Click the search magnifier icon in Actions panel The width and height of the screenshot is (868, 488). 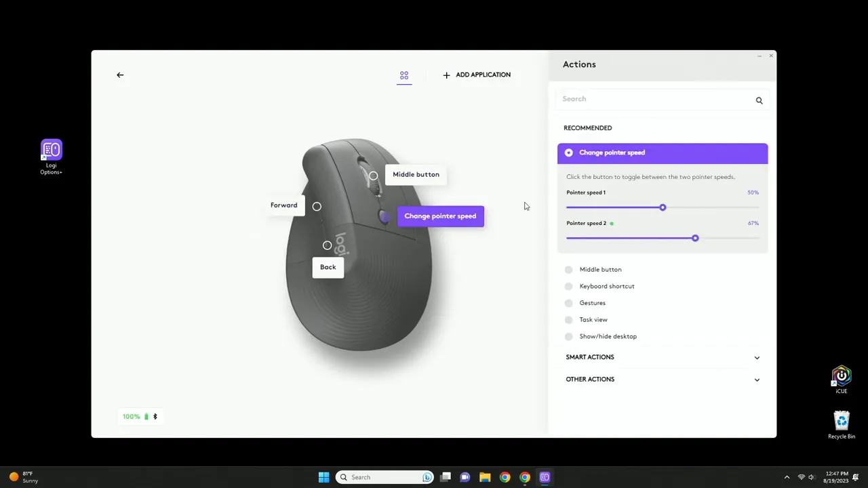click(759, 100)
